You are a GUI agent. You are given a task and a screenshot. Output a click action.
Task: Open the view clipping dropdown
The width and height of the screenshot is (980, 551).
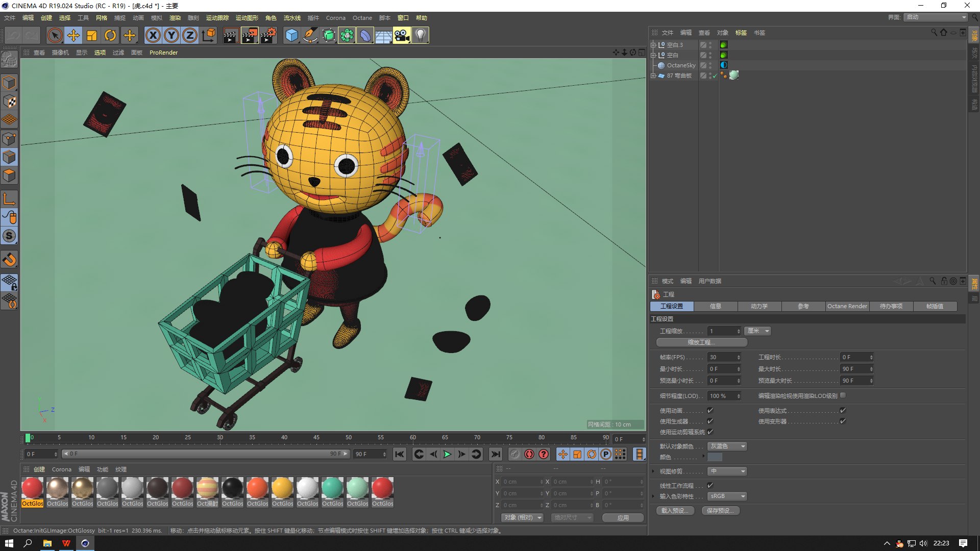(x=727, y=471)
